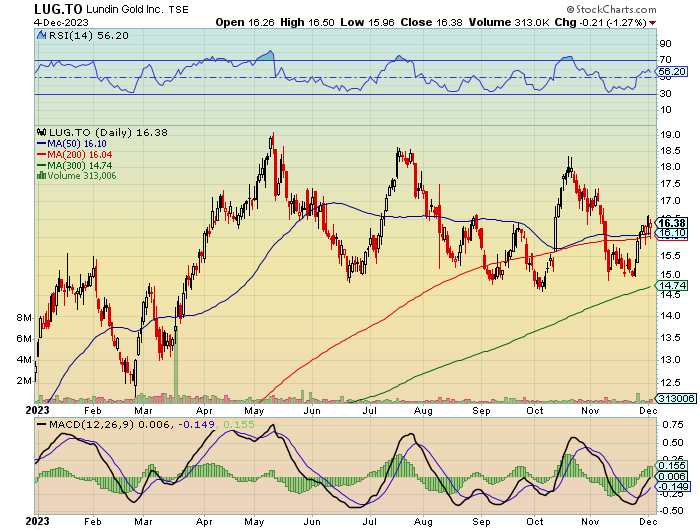Click the May label on price chart axis
The height and width of the screenshot is (530, 700).
click(254, 411)
